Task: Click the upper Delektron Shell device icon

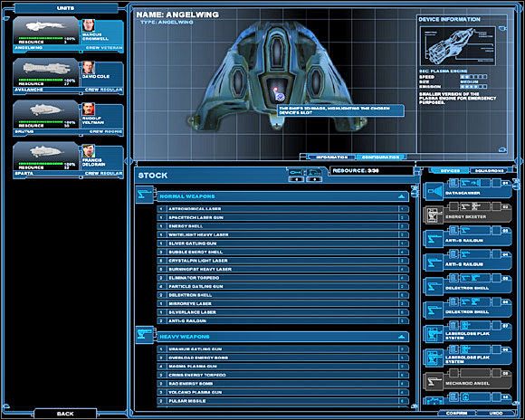Action: [434, 286]
